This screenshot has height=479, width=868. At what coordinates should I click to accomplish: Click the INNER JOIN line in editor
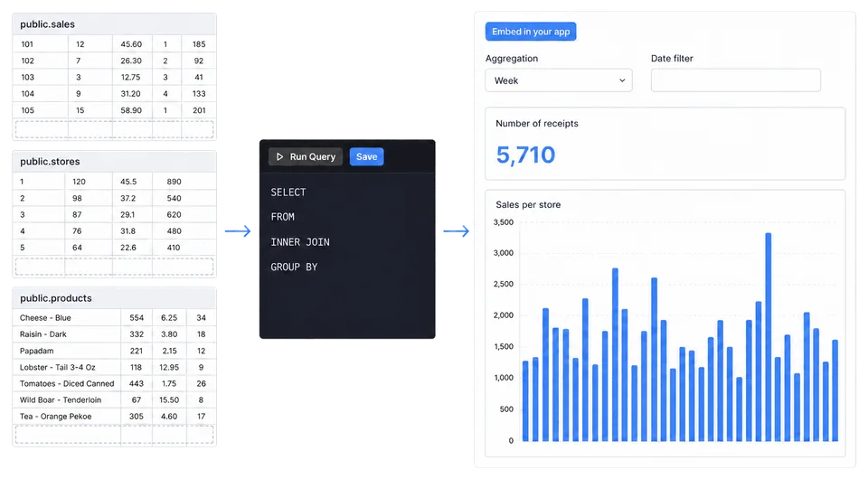tap(300, 241)
